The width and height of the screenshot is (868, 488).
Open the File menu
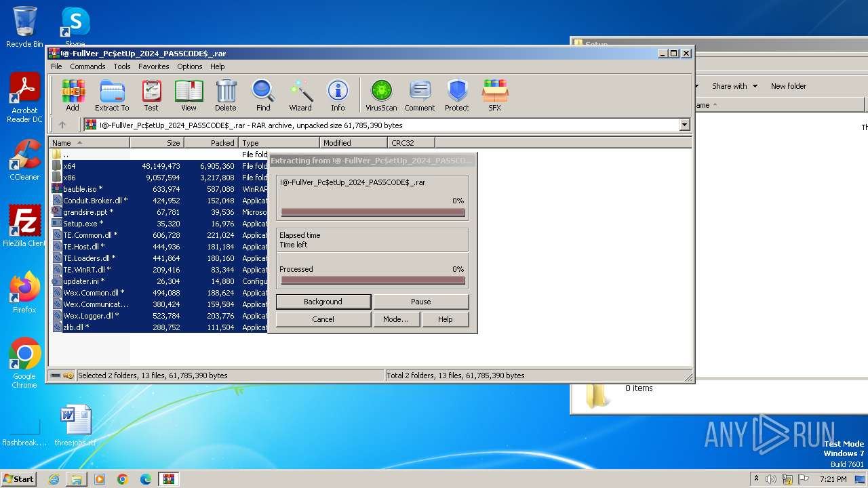[x=56, y=66]
